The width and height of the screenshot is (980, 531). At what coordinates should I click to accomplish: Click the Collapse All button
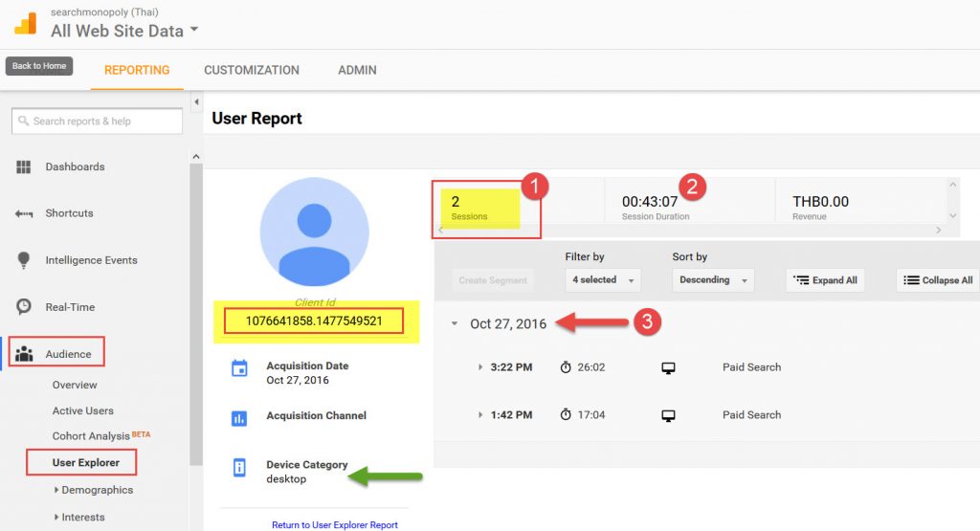[x=938, y=280]
